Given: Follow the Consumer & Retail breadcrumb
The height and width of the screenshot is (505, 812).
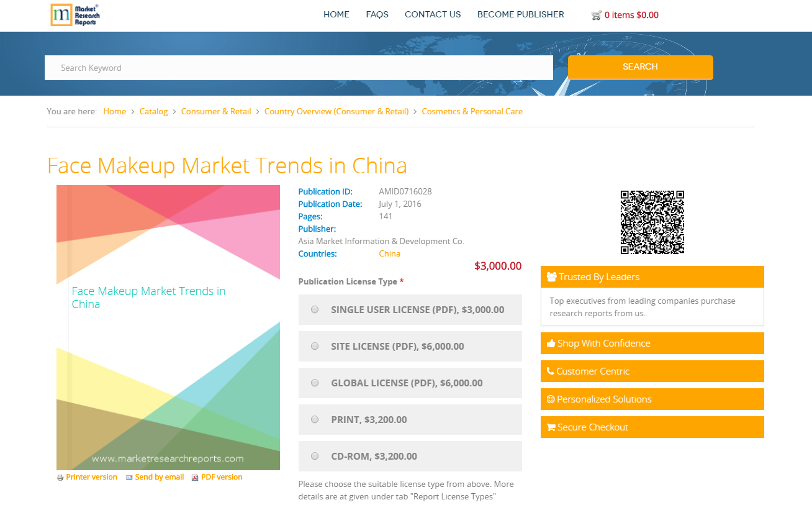Looking at the screenshot, I should coord(216,112).
